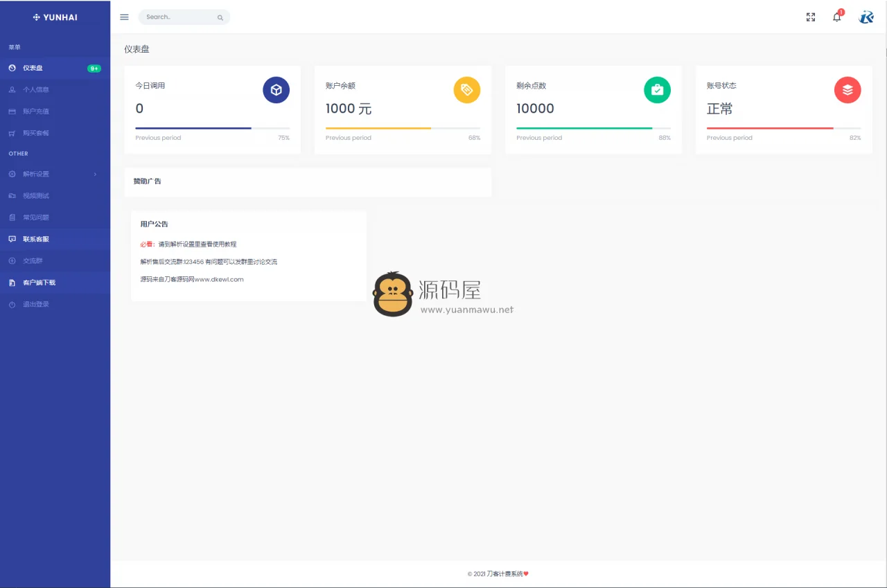Select the 个人信息 user profile icon
The image size is (887, 588).
(12, 89)
